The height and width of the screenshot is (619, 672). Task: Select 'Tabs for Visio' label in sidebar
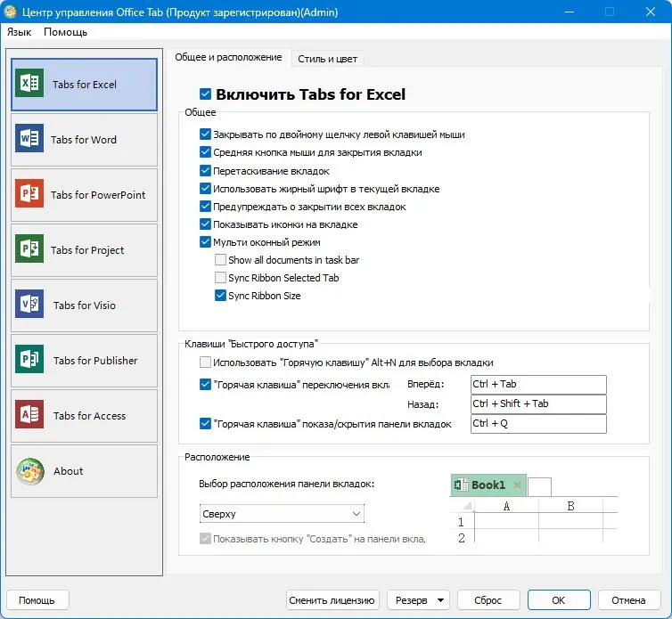(85, 305)
